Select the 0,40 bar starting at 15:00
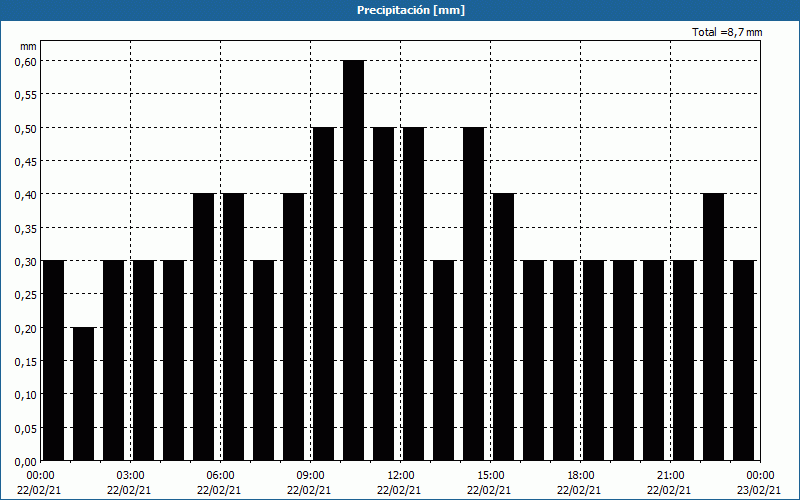Viewport: 800px width, 500px height. tap(504, 327)
